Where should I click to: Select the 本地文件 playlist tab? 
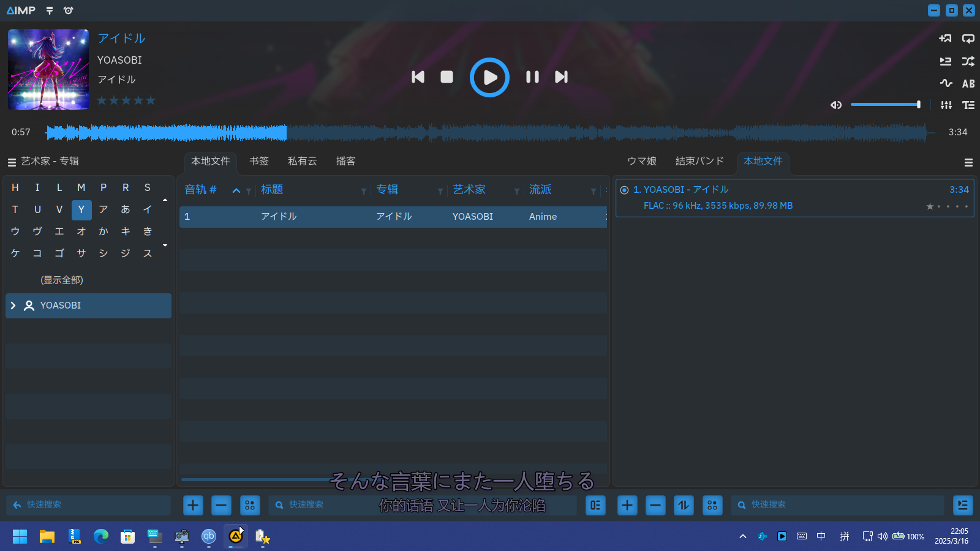763,162
